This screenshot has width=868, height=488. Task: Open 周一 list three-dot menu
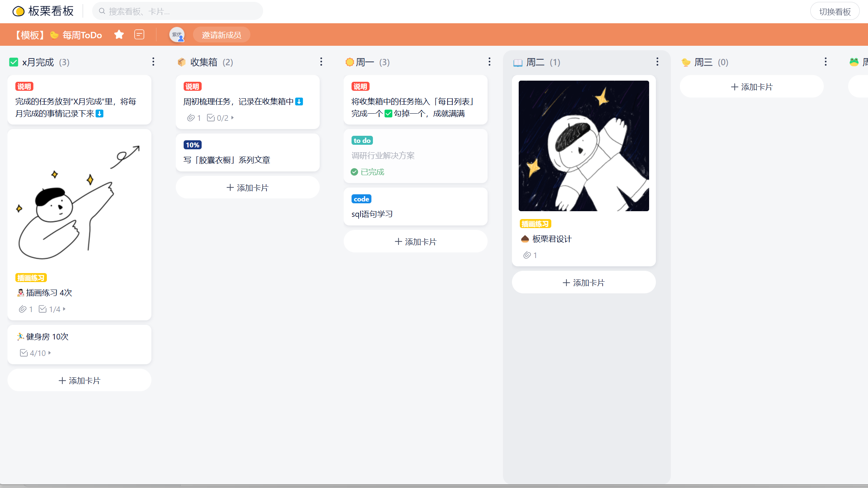pos(489,62)
